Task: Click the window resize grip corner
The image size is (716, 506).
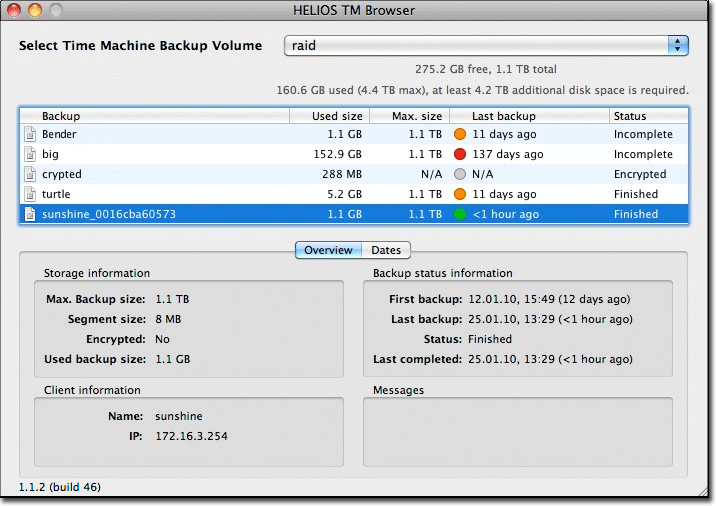Action: coord(704,491)
